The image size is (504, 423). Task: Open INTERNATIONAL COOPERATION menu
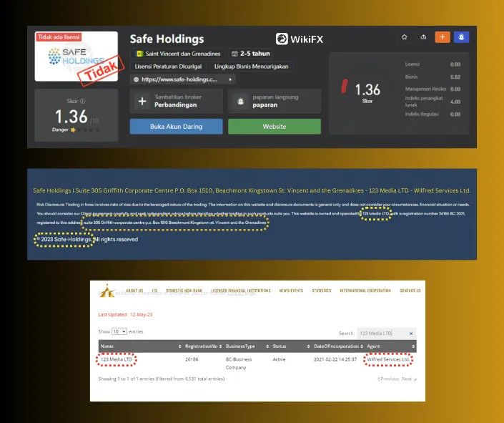click(x=365, y=291)
